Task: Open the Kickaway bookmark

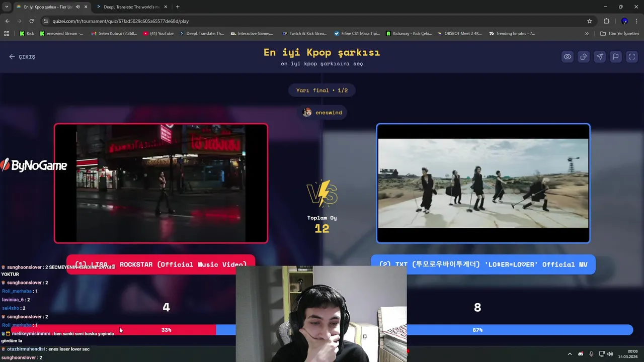Action: pos(409,34)
